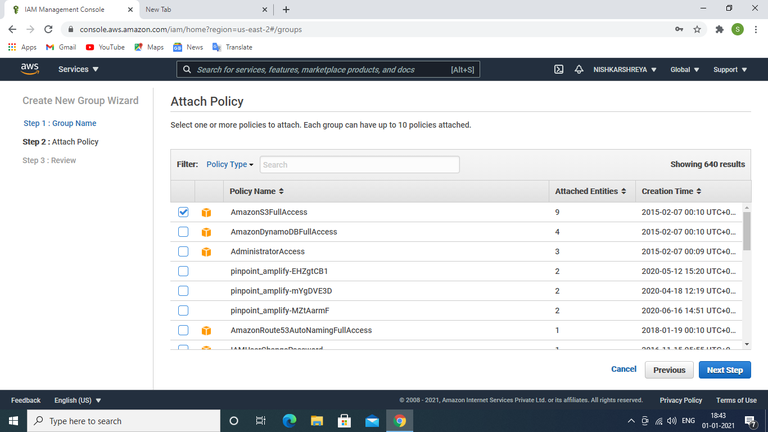Check the AmazonDynamoDBFullAccess policy checkbox

[x=183, y=232]
